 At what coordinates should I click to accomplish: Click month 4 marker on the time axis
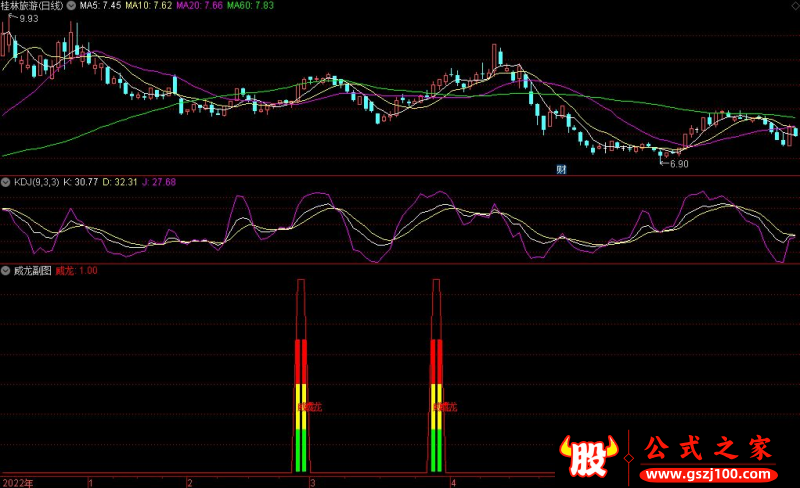(453, 482)
